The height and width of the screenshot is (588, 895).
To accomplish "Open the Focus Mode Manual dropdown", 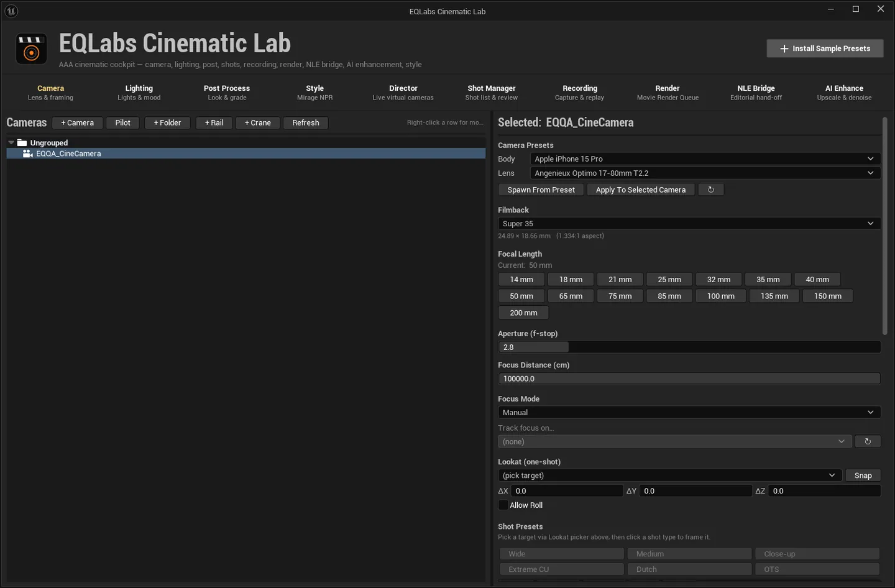I will (x=689, y=412).
